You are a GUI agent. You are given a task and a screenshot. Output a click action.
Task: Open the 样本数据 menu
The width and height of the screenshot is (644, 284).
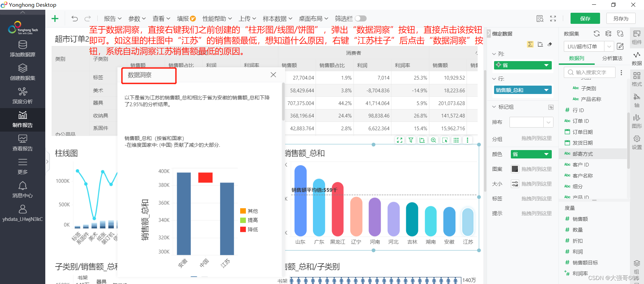coord(277,18)
